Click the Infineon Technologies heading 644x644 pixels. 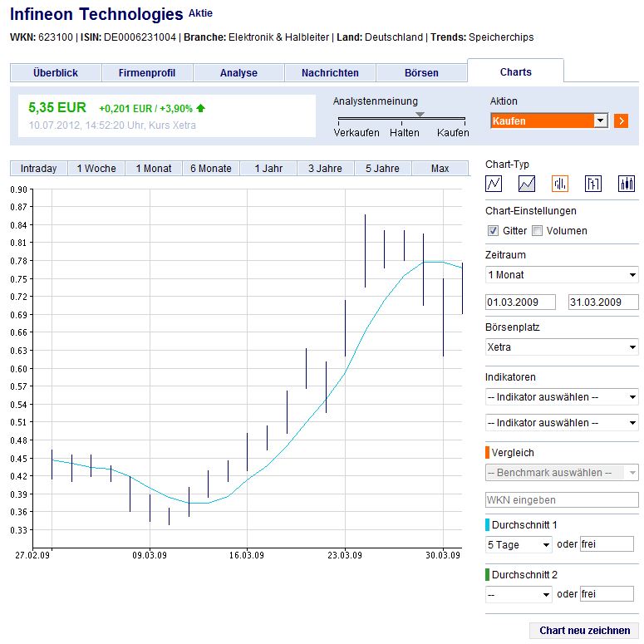point(96,14)
